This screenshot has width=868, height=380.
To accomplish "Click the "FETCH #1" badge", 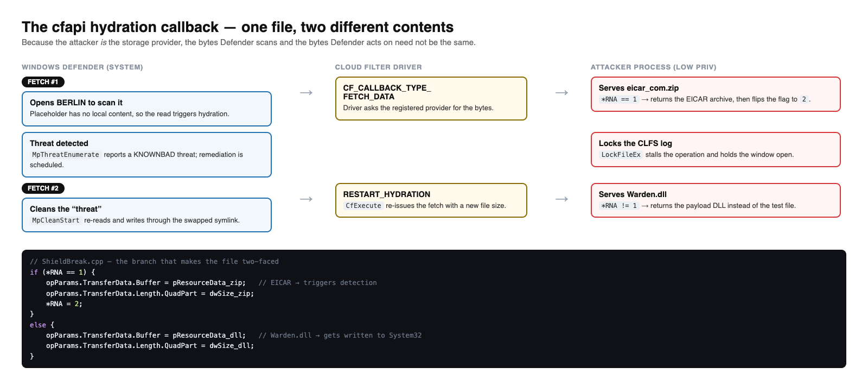I will point(43,82).
